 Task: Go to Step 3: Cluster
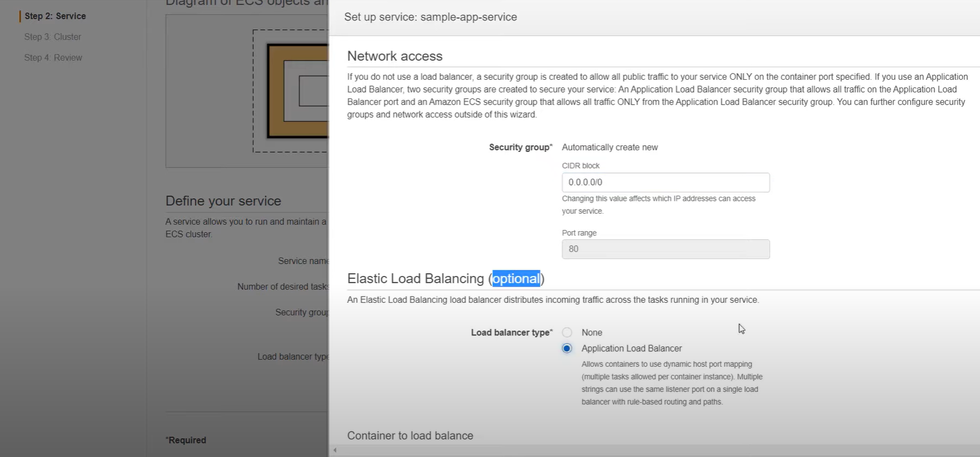point(52,37)
